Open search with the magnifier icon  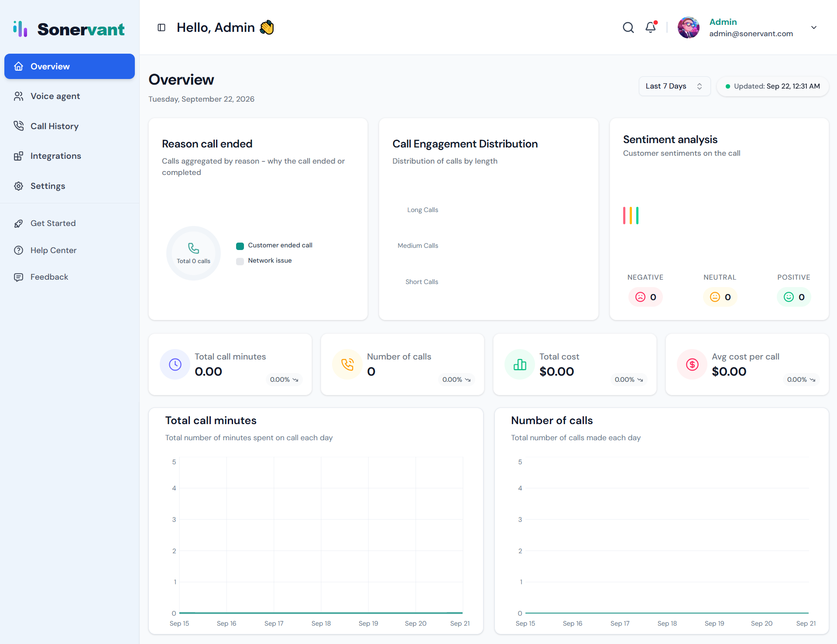(628, 27)
